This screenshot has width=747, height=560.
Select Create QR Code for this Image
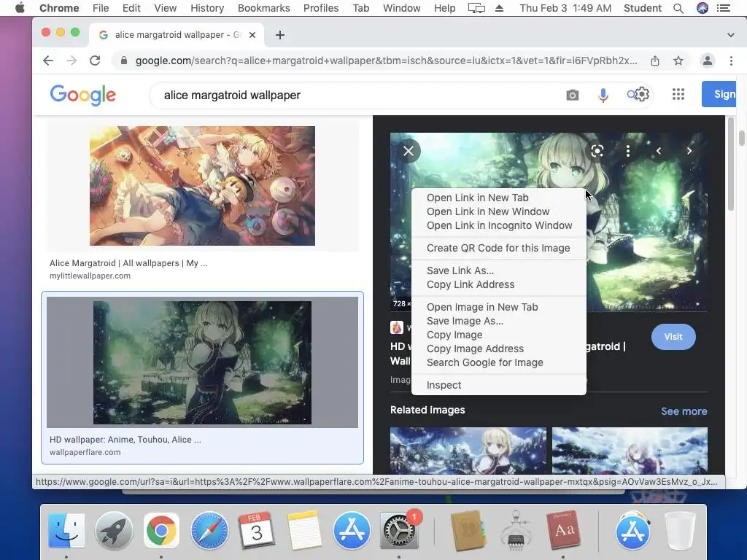click(499, 248)
